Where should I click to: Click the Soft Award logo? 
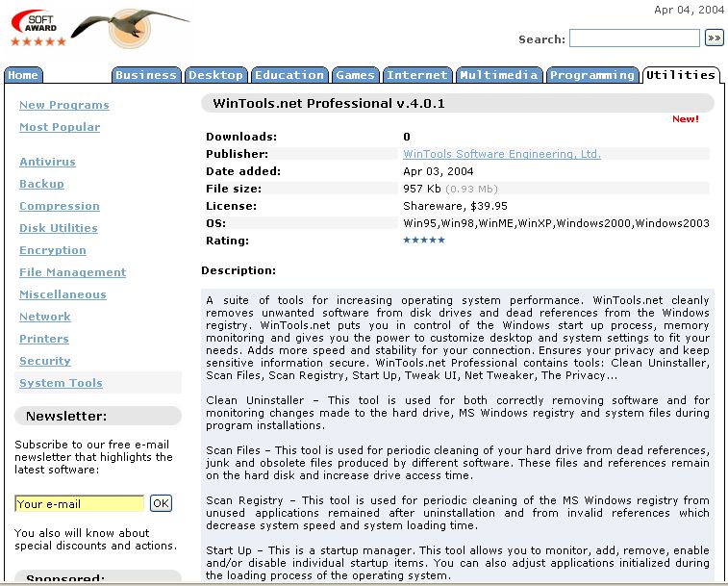pos(38,28)
